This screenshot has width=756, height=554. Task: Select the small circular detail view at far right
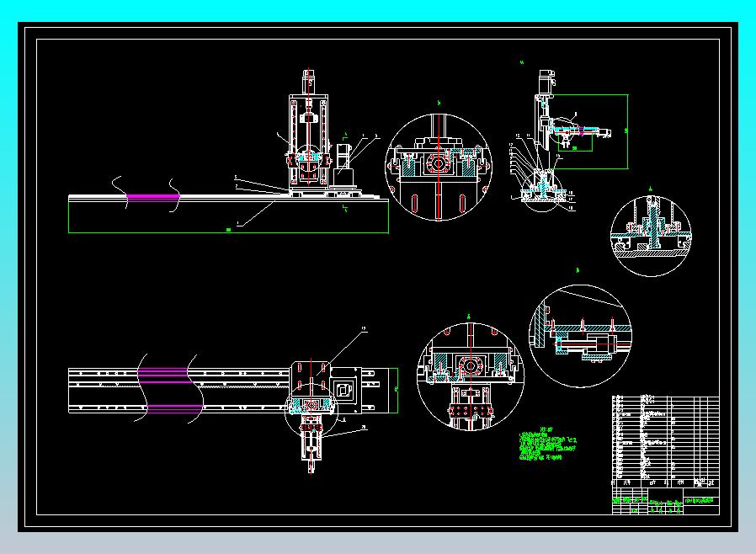(651, 236)
